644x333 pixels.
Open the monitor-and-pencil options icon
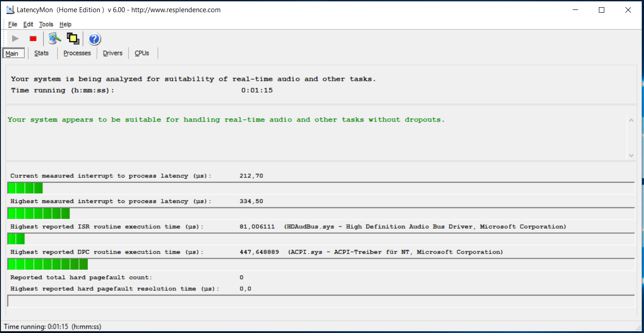click(55, 39)
